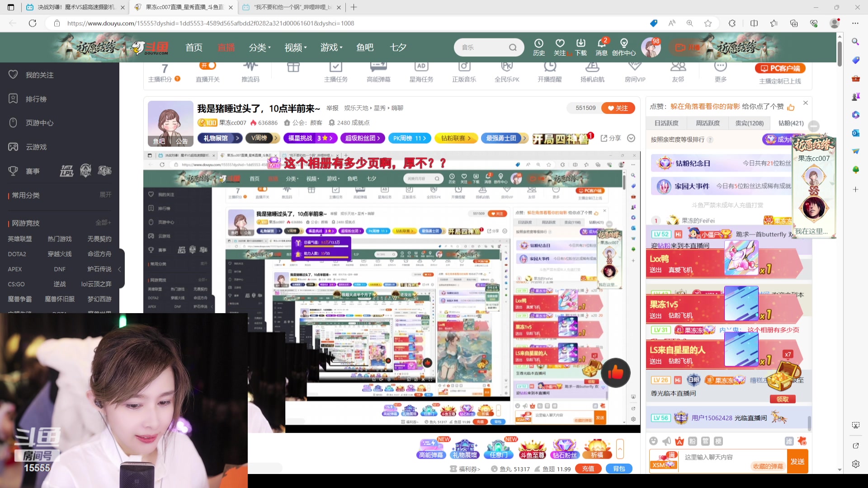Expand the gift bar up arrow
The height and width of the screenshot is (488, 868).
click(620, 449)
